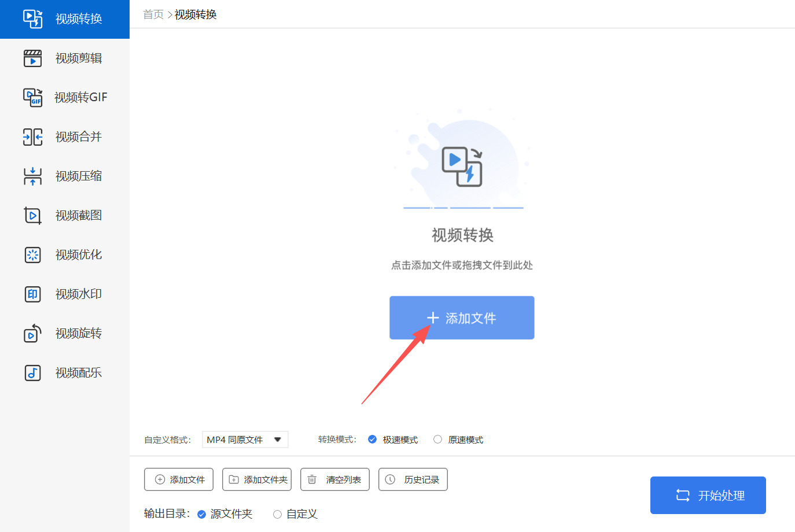Click the format dropdown arrow
Image resolution: width=795 pixels, height=532 pixels.
point(278,439)
